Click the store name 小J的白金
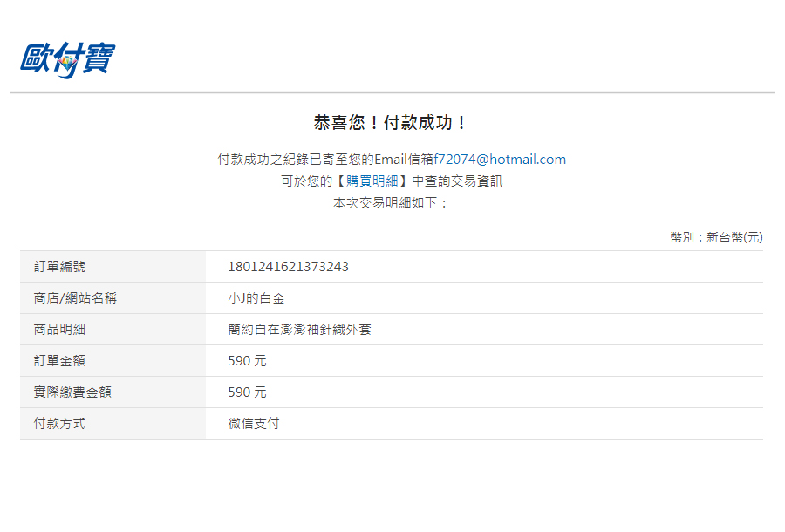 (x=256, y=298)
